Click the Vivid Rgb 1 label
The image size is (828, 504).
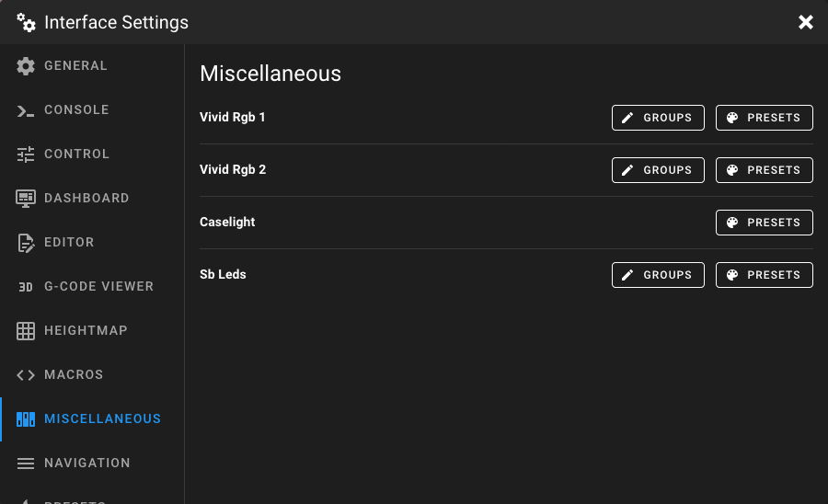point(233,117)
